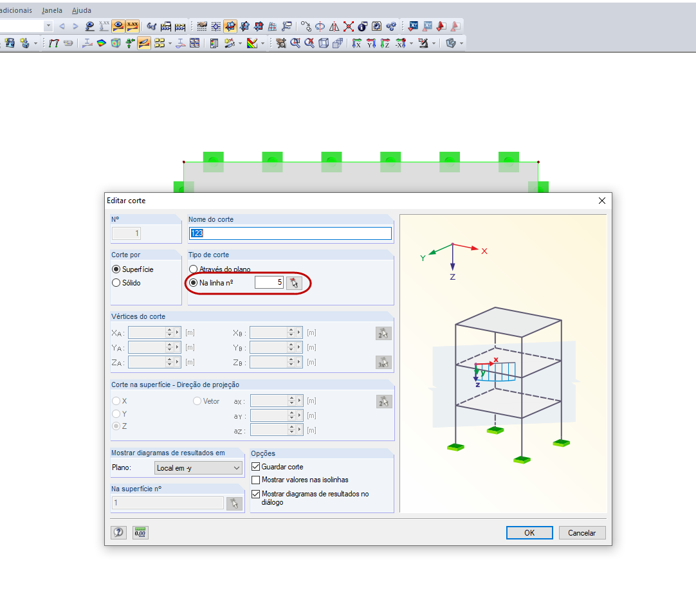Screen dimensions: 696x616
Task: Open the Janela menu
Action: click(x=52, y=10)
